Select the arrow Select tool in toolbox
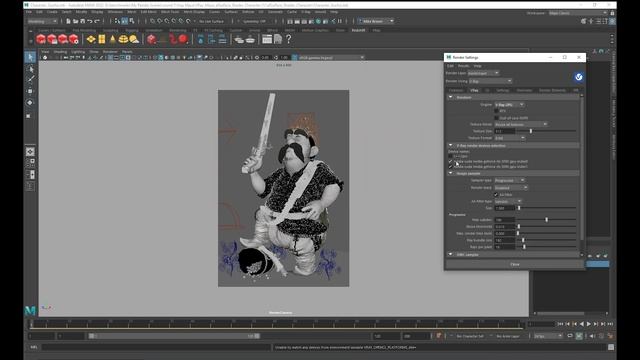 30,57
